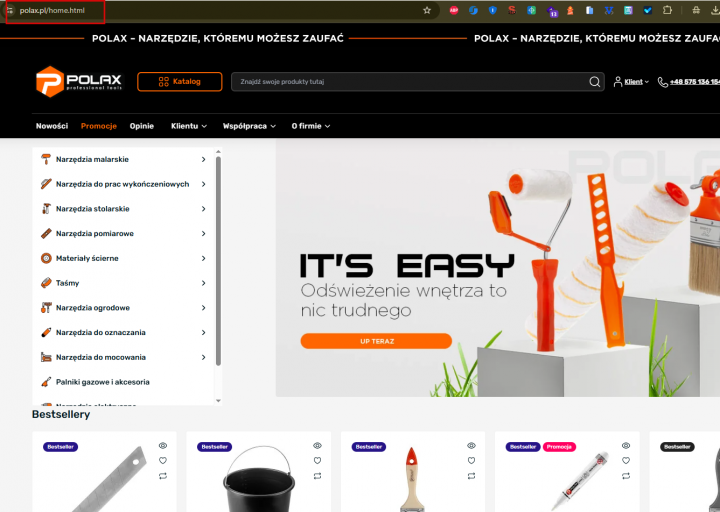Expand arrow for Materiały ścierne

203,259
